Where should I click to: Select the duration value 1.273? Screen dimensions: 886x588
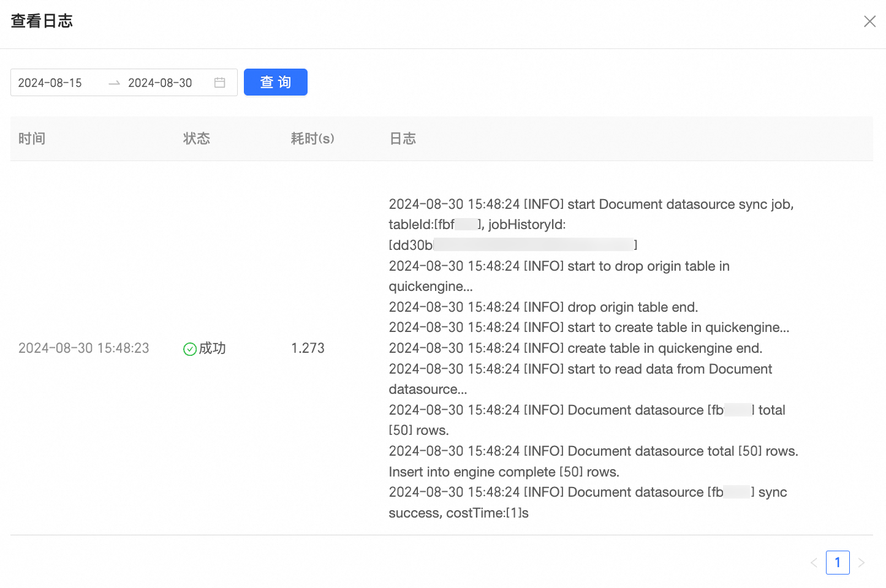click(308, 348)
